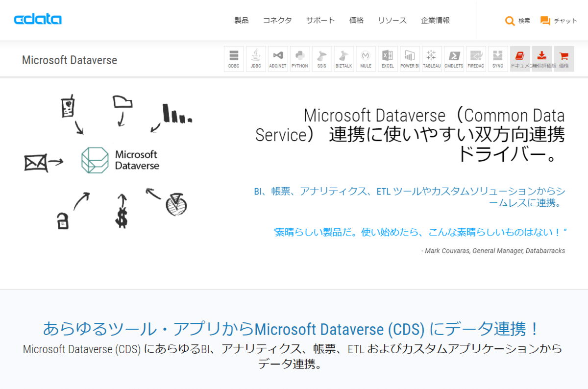Screen dimensions: 588x389
Task: Click the orange search magnifier icon
Action: coord(510,21)
